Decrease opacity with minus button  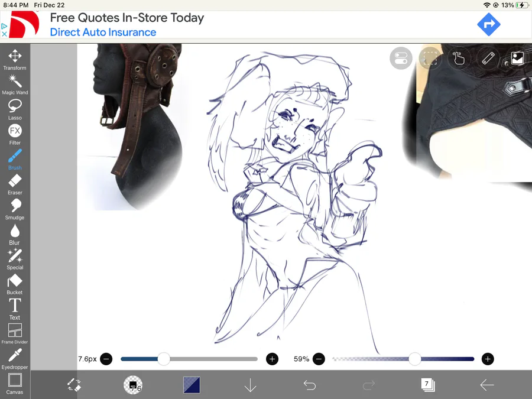[x=319, y=359]
